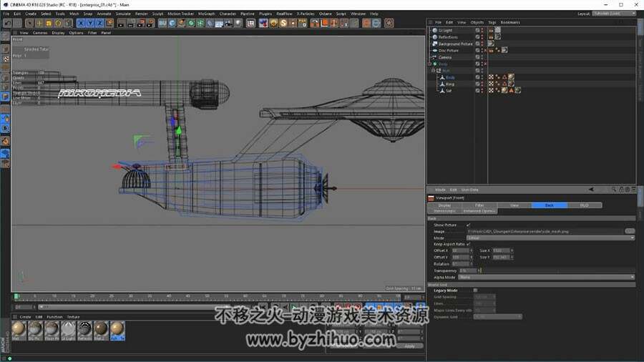The height and width of the screenshot is (362, 644).
Task: Click the Camera object icon in toolbar
Action: (x=229, y=23)
